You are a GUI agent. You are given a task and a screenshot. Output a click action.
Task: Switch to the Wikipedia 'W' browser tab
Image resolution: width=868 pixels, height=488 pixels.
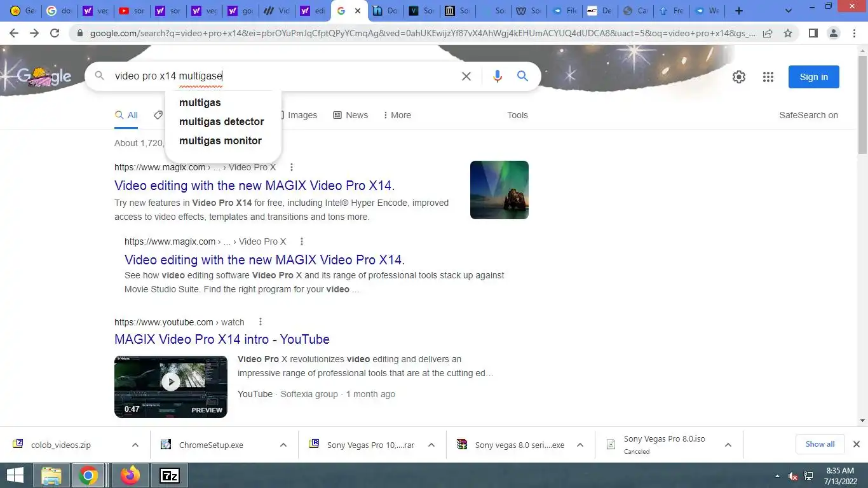529,11
